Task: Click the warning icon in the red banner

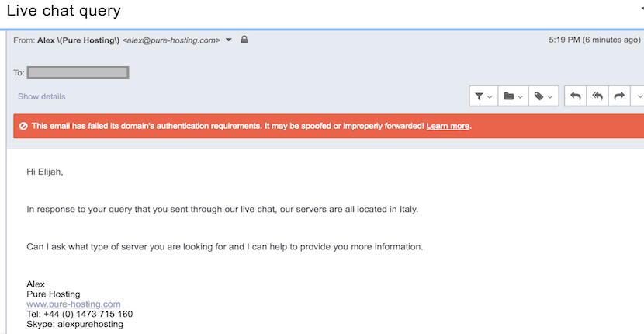Action: point(23,126)
